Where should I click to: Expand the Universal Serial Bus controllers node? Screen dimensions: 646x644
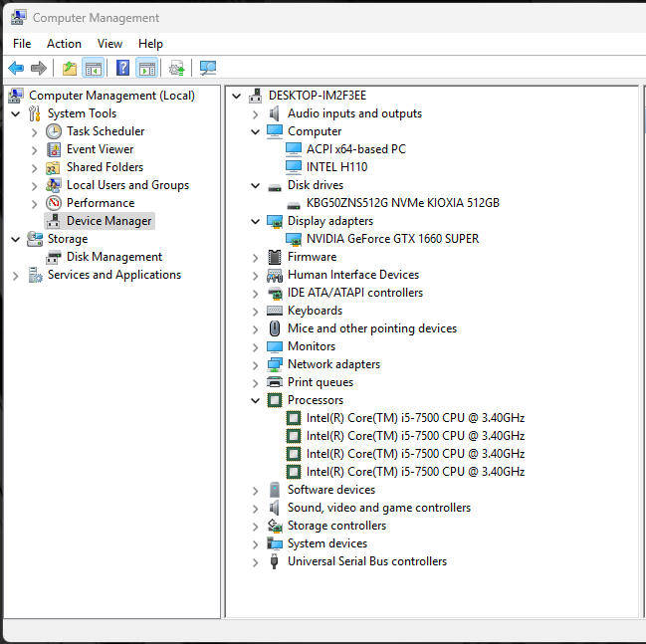256,561
